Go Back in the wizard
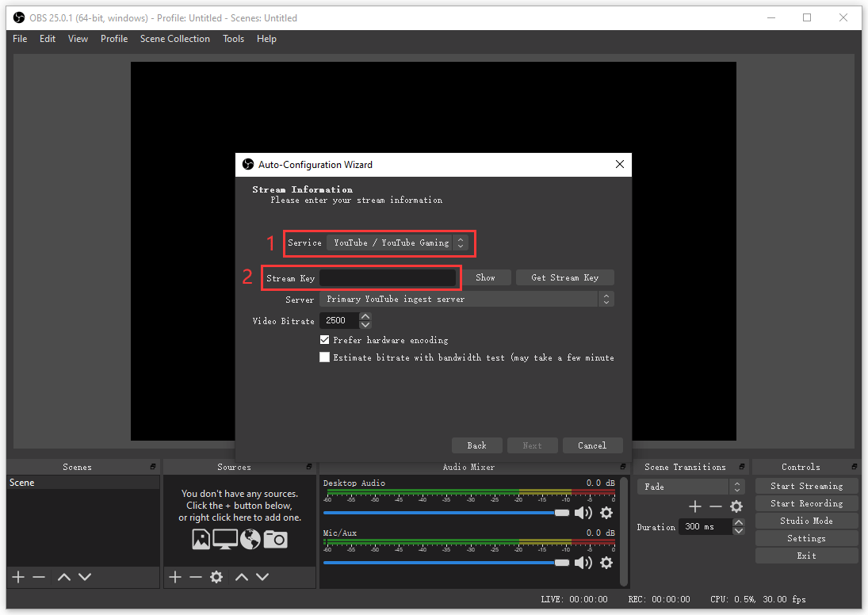The image size is (868, 615). (x=476, y=445)
